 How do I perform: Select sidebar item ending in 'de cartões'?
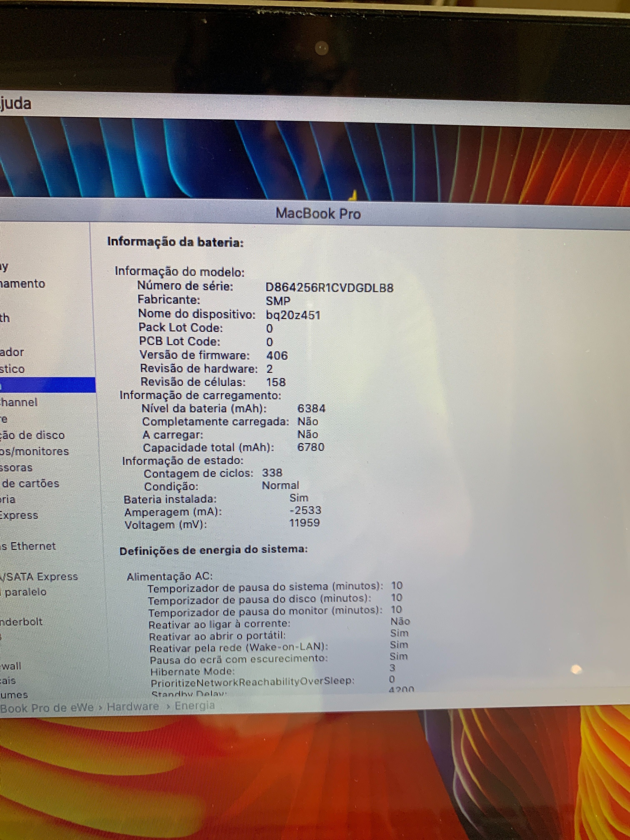[x=30, y=483]
